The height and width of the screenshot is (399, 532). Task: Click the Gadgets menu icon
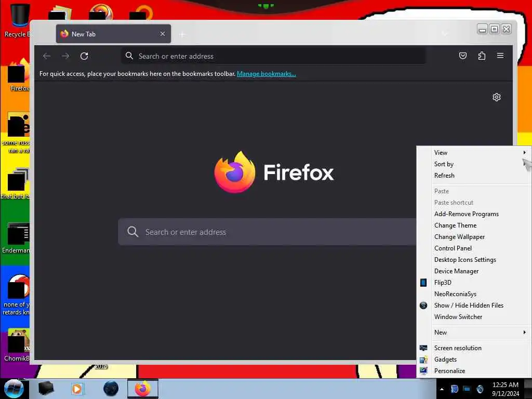(423, 360)
